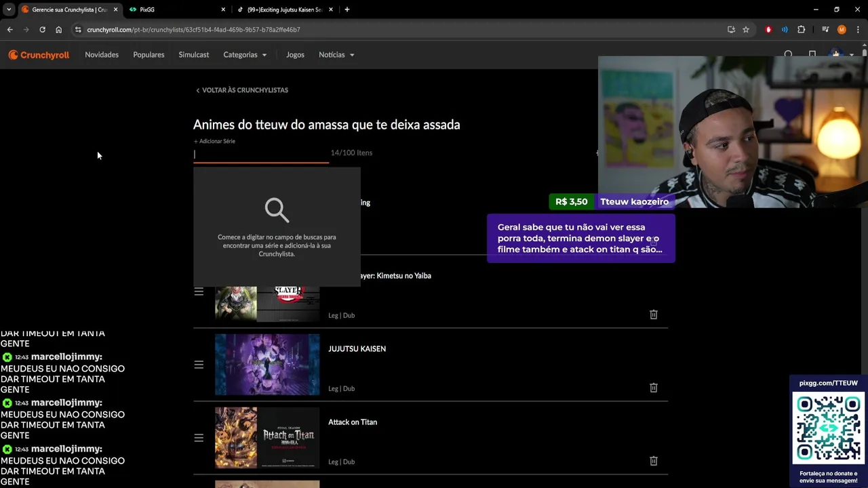
Task: Delete Demon Slayer with its trash icon
Action: coord(654,314)
